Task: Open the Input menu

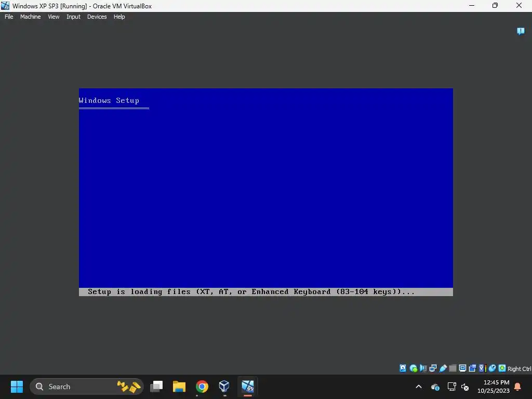Action: pyautogui.click(x=73, y=17)
